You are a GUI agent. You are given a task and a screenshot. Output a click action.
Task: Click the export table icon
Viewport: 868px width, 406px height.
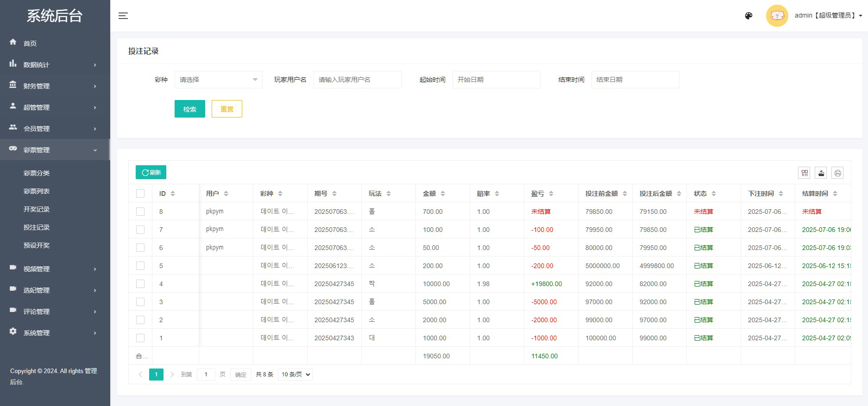click(821, 173)
